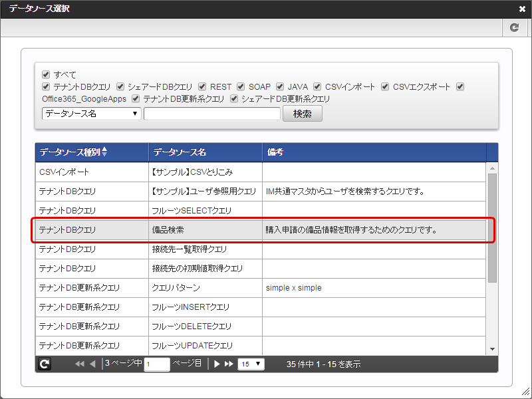The image size is (532, 399).
Task: Jump to the last page of results
Action: [x=229, y=364]
